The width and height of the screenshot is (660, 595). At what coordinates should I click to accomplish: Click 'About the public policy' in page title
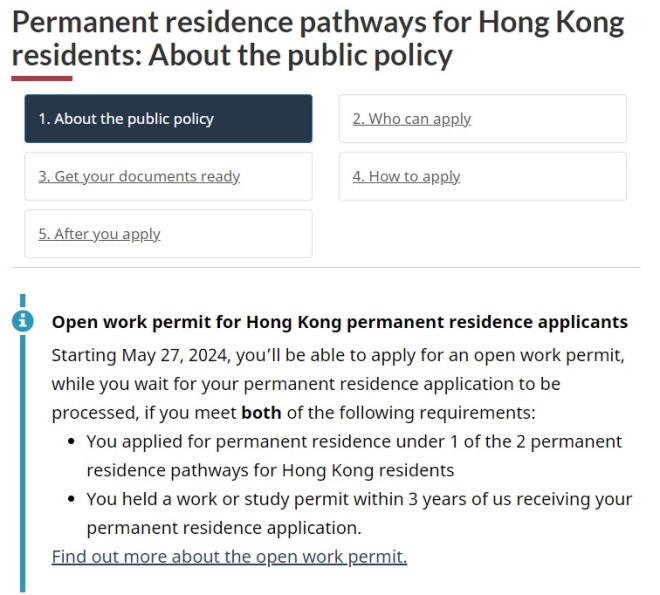coord(301,55)
